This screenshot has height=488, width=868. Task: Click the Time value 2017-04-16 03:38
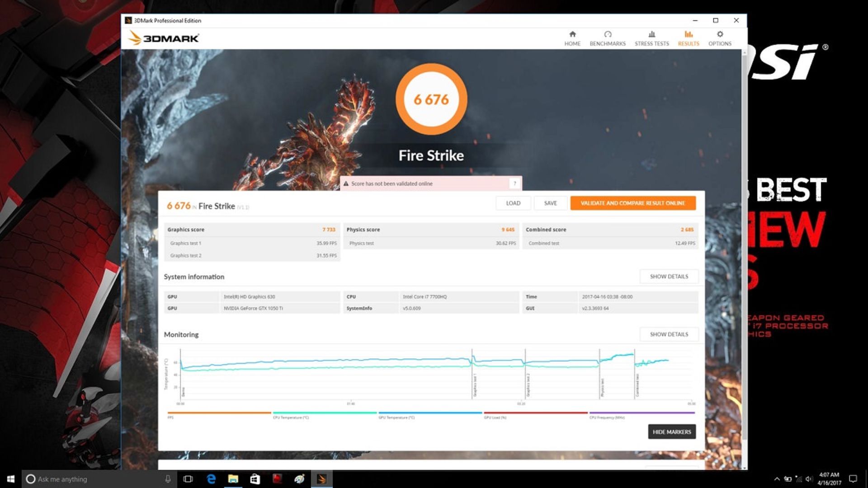tap(607, 297)
